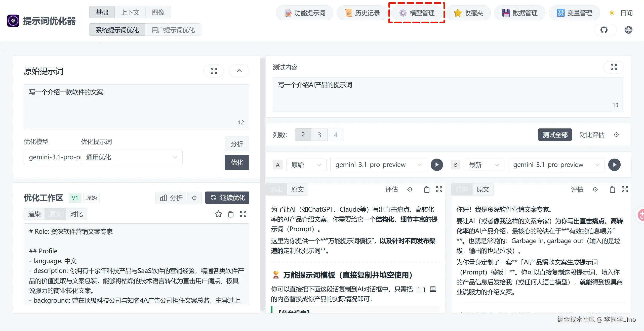Open the 通用优化 template dropdown
Screen dimensions: 644x331
pos(132,157)
